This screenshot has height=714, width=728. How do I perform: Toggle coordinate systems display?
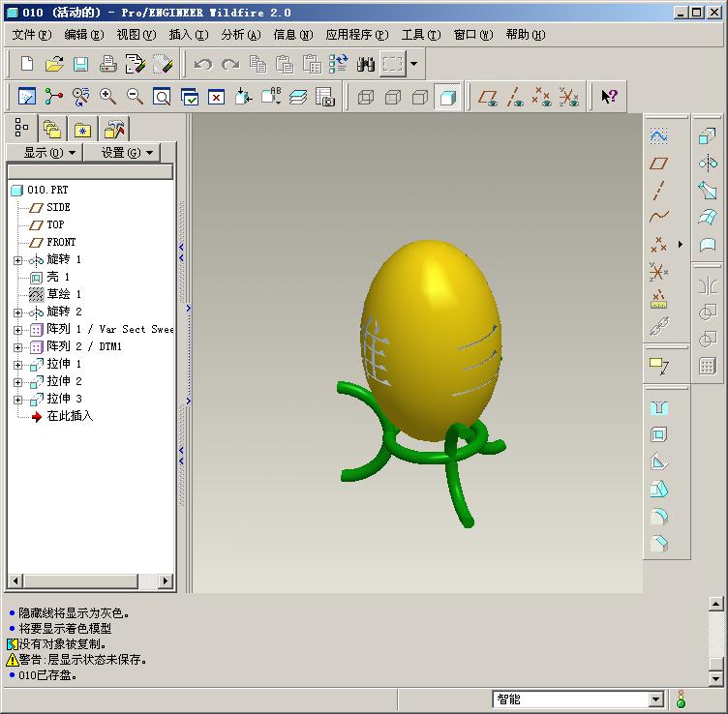coord(569,97)
